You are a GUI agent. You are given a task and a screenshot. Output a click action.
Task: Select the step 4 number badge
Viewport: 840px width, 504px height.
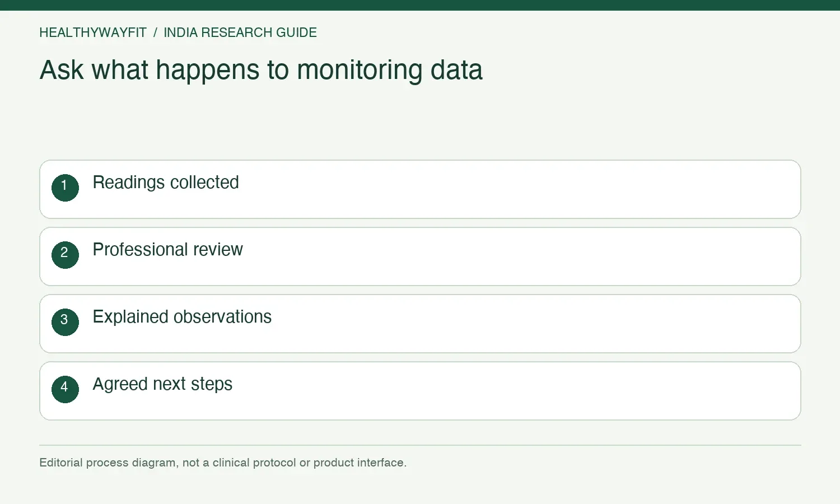point(65,389)
